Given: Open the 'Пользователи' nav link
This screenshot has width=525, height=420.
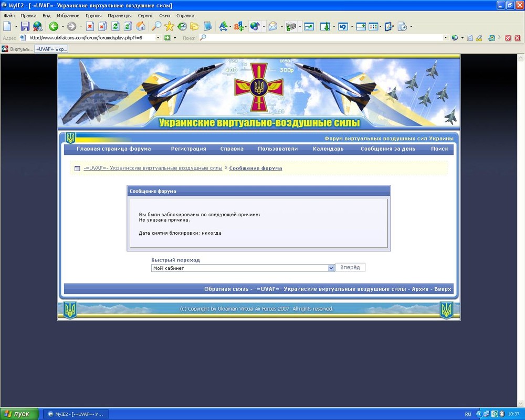Looking at the screenshot, I should pyautogui.click(x=278, y=149).
